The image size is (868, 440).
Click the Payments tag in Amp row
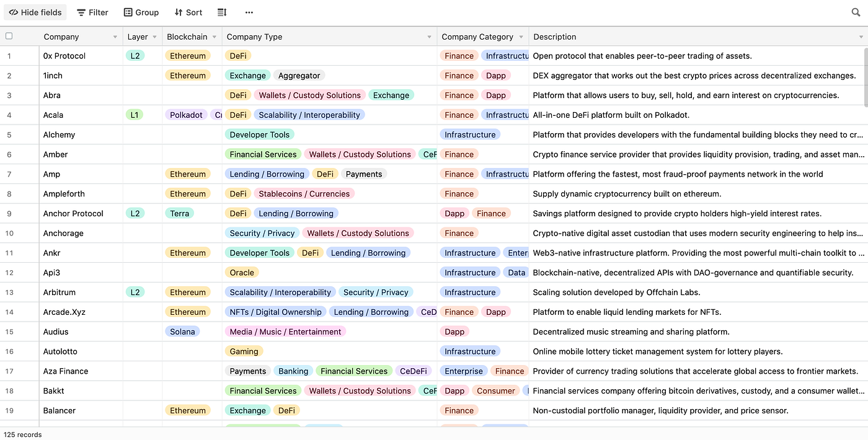pyautogui.click(x=364, y=174)
